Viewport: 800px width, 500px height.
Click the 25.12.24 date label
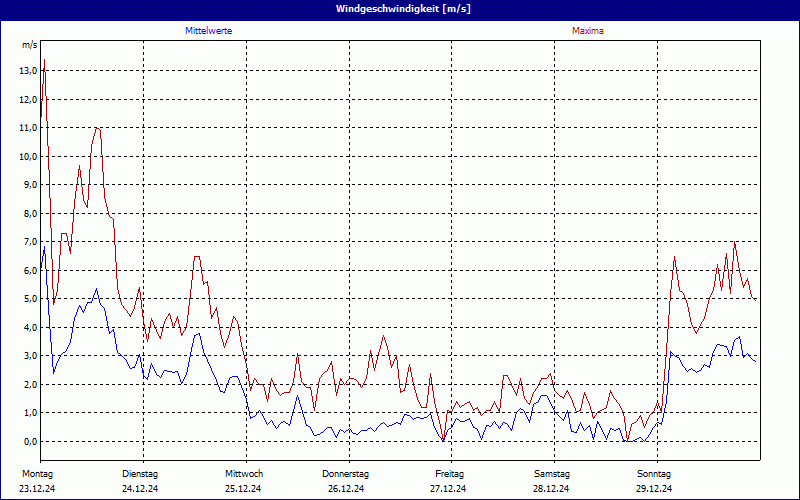[243, 489]
